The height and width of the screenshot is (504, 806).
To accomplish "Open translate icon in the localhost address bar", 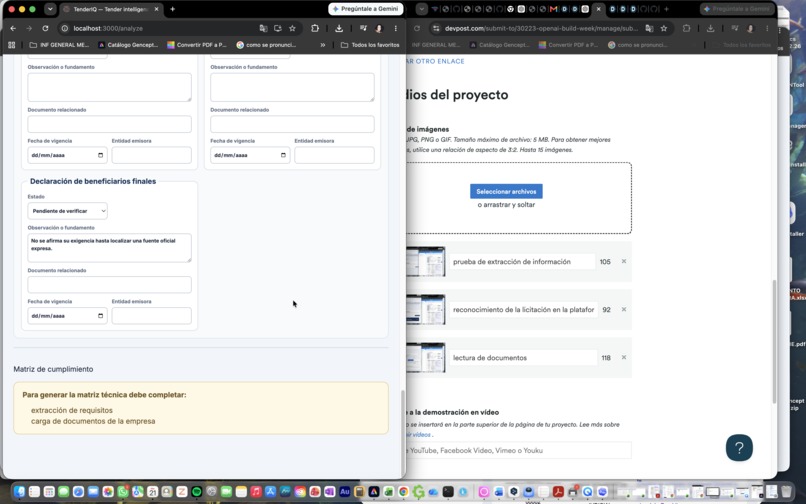I will click(x=263, y=28).
